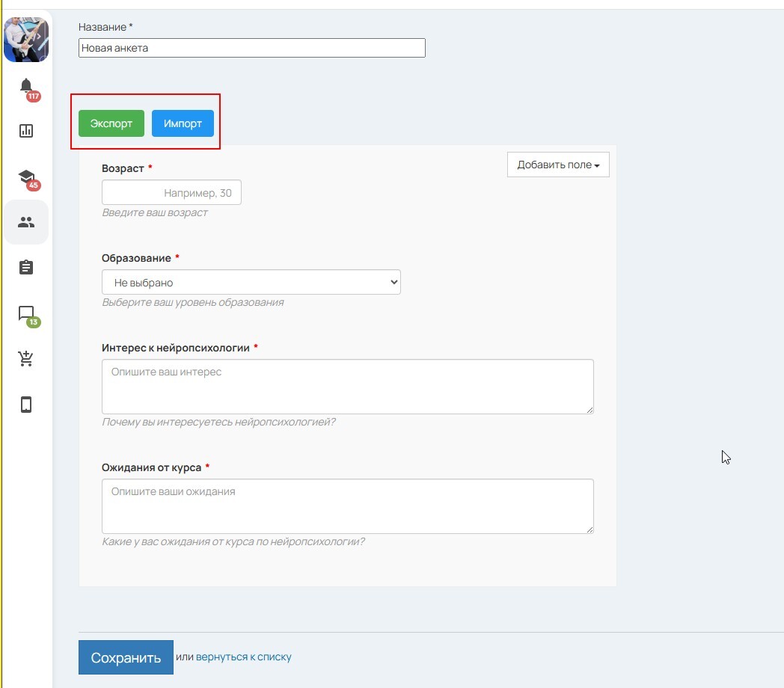Select the users group sidebar icon
This screenshot has height=688, width=784.
26,222
